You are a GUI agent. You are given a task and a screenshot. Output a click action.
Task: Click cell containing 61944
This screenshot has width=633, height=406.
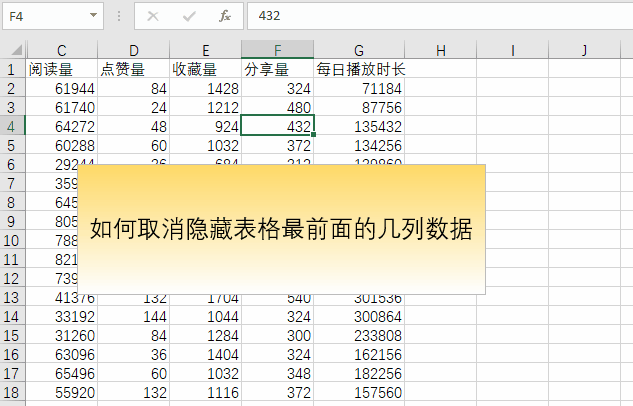[62, 88]
